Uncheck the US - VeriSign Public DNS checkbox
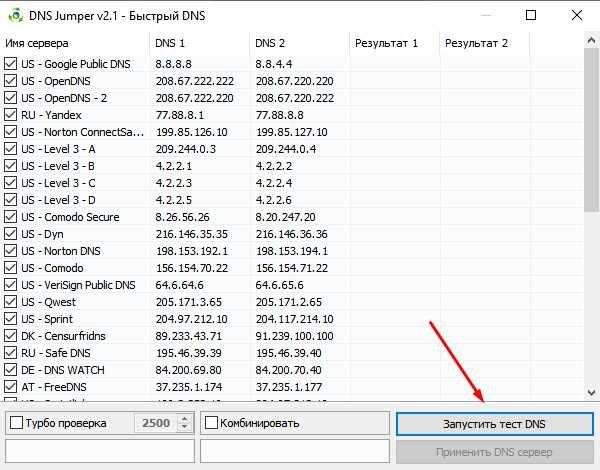Image resolution: width=600 pixels, height=470 pixels. (10, 285)
